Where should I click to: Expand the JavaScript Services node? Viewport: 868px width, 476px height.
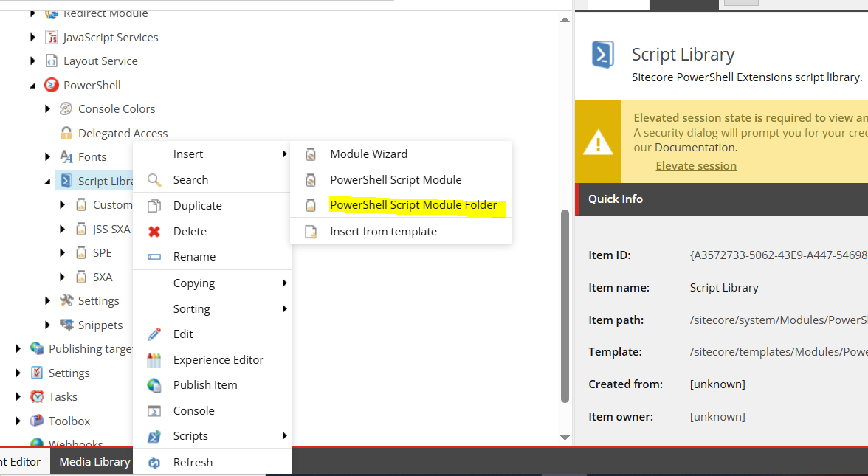pyautogui.click(x=32, y=37)
